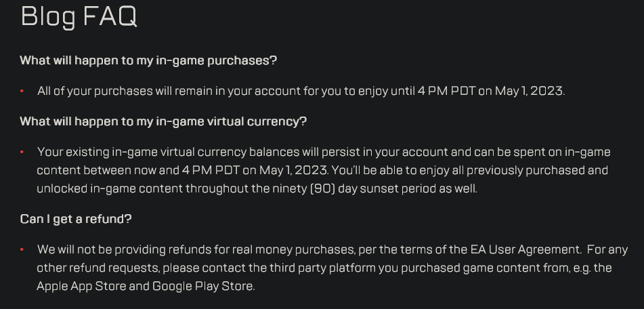Click the Blog FAQ page heading
The width and height of the screenshot is (644, 309).
pyautogui.click(x=79, y=16)
